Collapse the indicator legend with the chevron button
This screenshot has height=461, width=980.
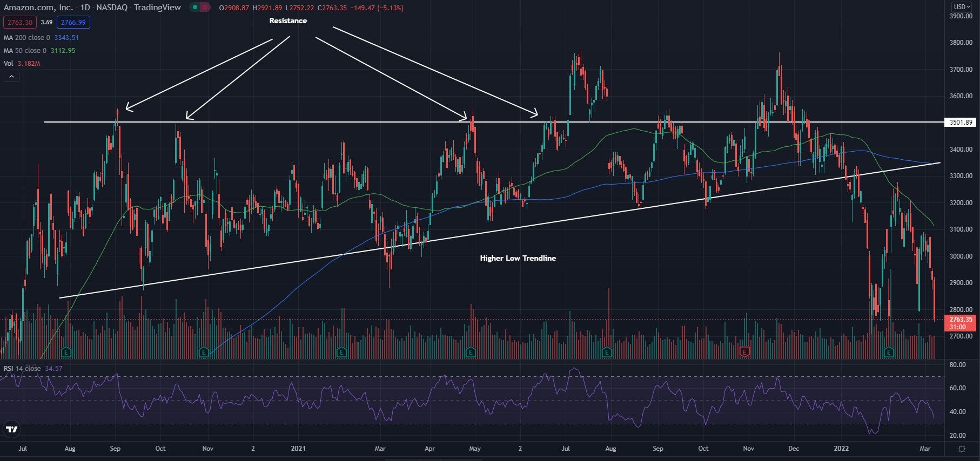[11, 77]
